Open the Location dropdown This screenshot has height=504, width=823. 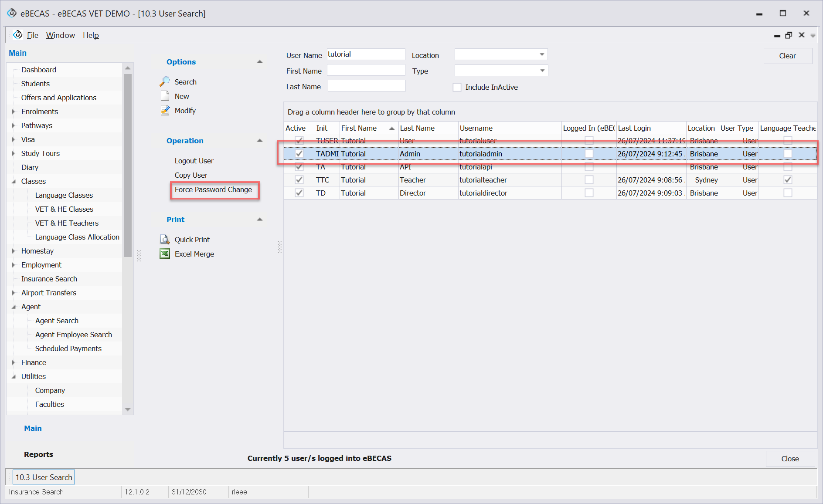[x=542, y=55]
